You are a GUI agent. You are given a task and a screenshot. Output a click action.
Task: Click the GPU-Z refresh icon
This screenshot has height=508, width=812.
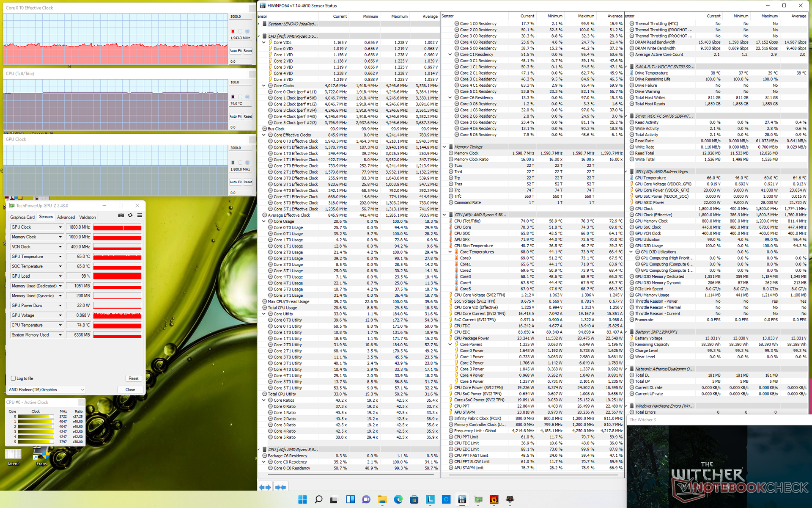click(x=130, y=215)
